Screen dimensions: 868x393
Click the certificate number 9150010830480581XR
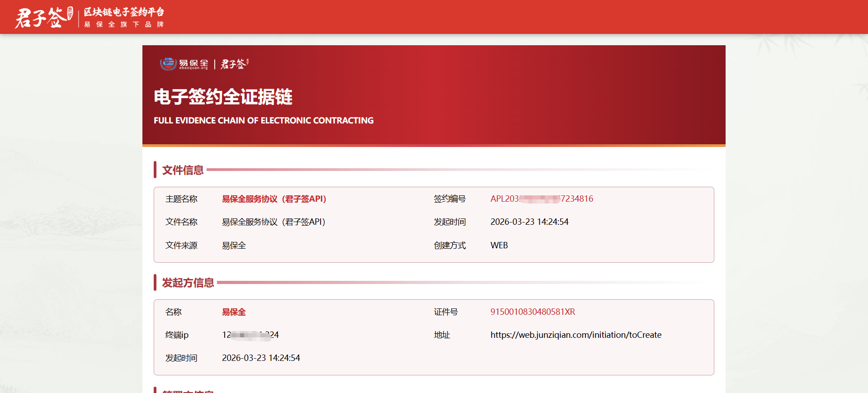pyautogui.click(x=533, y=312)
